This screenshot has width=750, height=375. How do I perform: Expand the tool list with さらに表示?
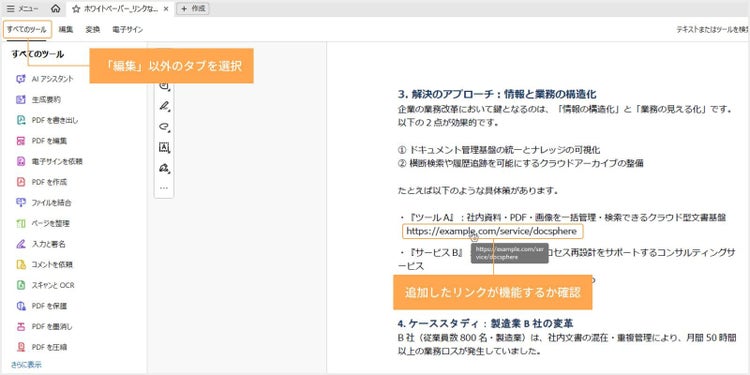tap(26, 364)
